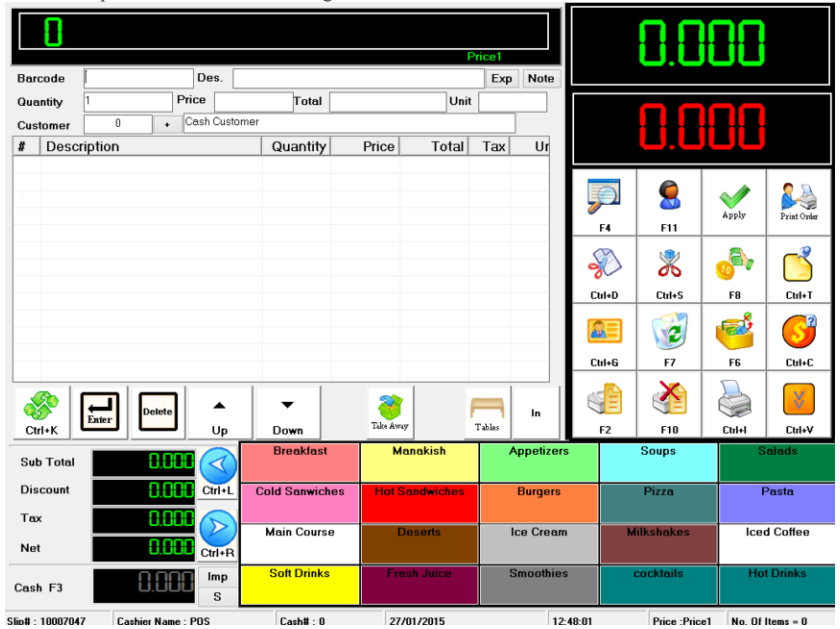Click the Tax column header

coord(489,146)
